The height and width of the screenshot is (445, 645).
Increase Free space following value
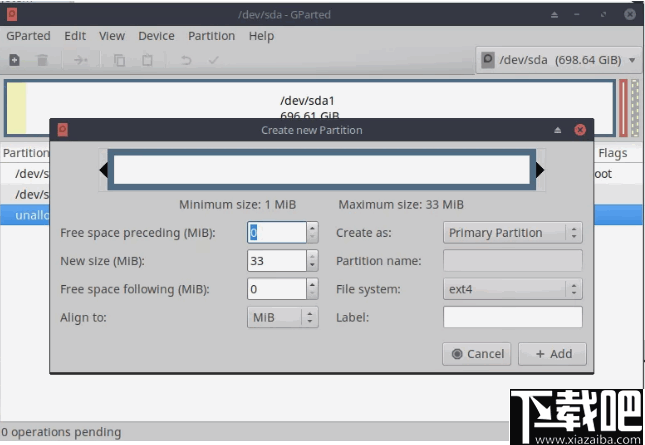[313, 284]
